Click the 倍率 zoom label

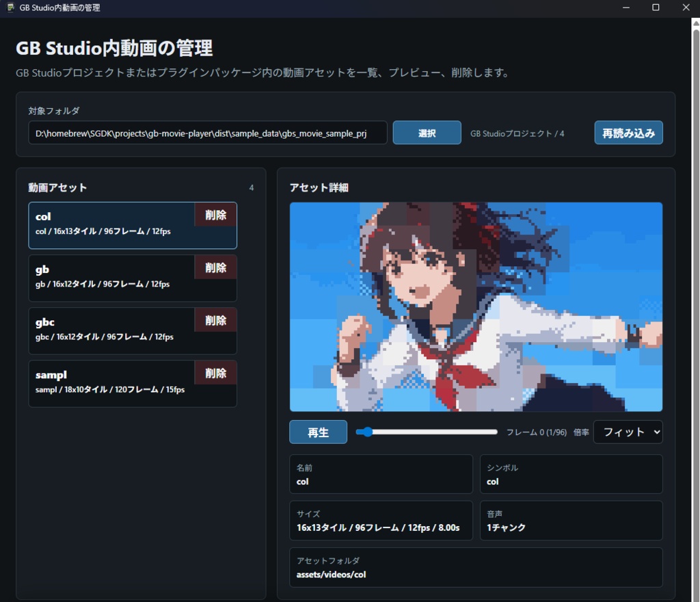pyautogui.click(x=581, y=432)
